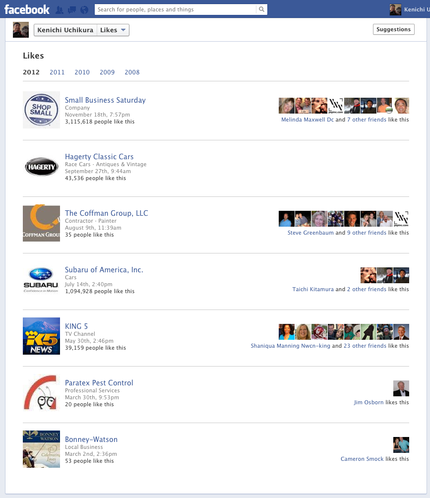430x498 pixels.
Task: Click the K5 News logo thumbnail
Action: pos(41,336)
